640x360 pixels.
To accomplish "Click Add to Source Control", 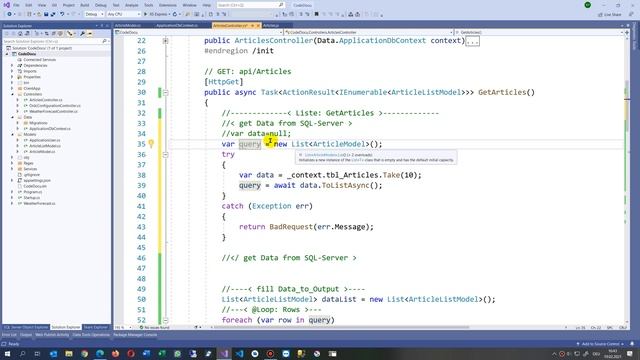I will [x=600, y=344].
